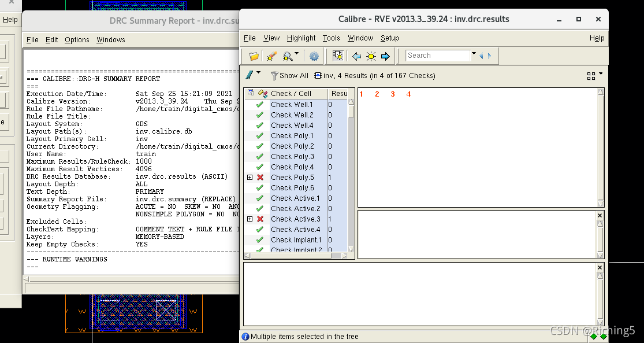
Task: Click the highlight result sun icon
Action: click(371, 56)
